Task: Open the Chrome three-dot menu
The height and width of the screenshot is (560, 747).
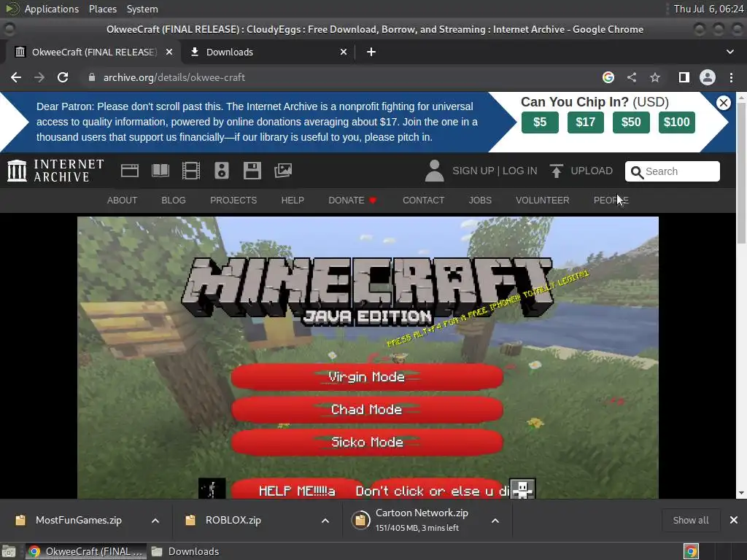Action: (x=731, y=77)
